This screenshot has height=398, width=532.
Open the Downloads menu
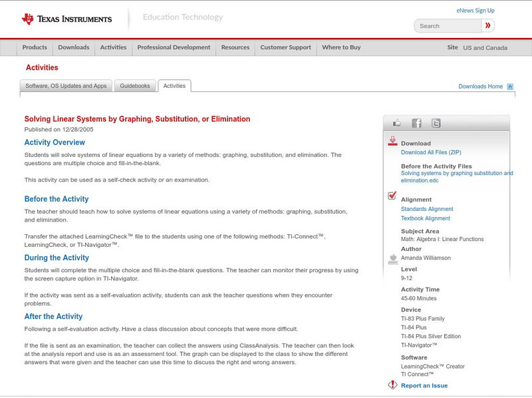click(x=74, y=47)
